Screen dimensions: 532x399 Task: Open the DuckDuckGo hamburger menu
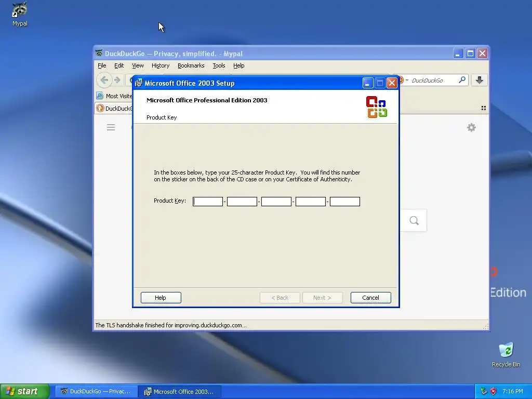pyautogui.click(x=111, y=127)
